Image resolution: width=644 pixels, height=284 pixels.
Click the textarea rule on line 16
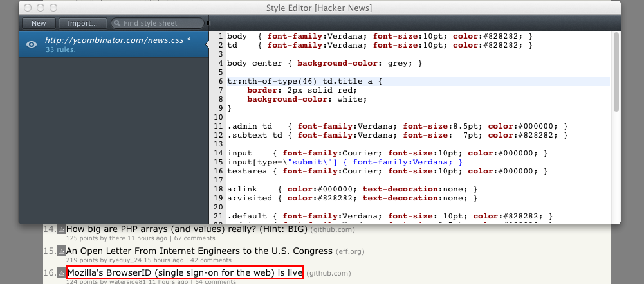387,171
